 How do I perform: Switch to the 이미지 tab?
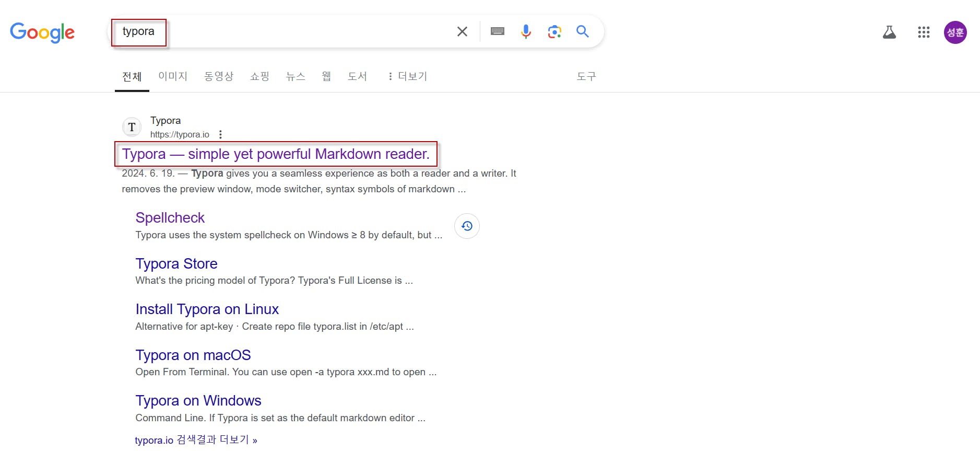(x=173, y=76)
